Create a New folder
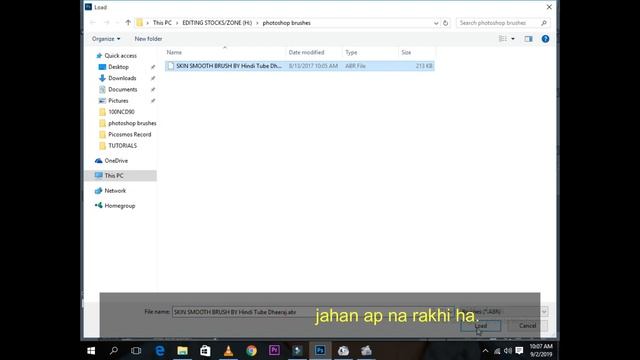 (148, 39)
